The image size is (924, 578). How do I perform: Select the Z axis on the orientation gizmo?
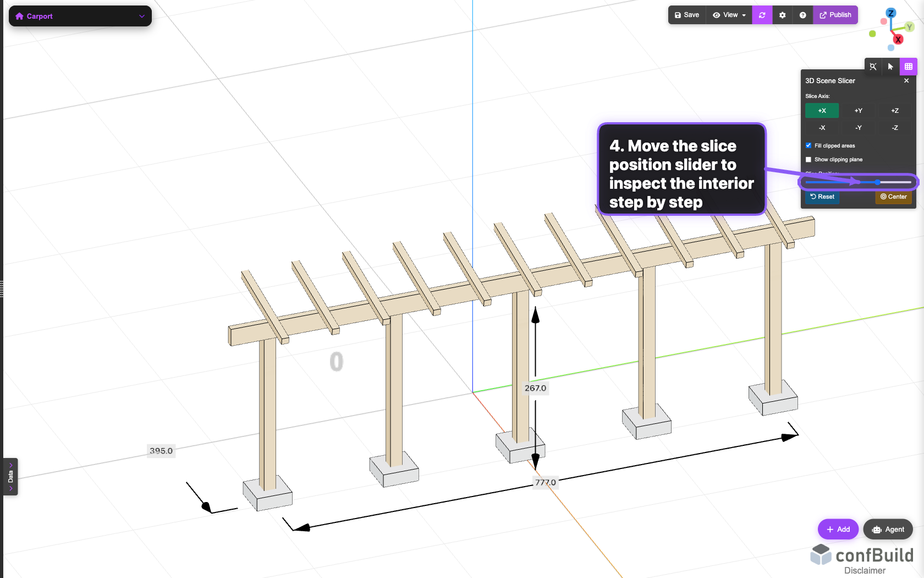(x=891, y=12)
